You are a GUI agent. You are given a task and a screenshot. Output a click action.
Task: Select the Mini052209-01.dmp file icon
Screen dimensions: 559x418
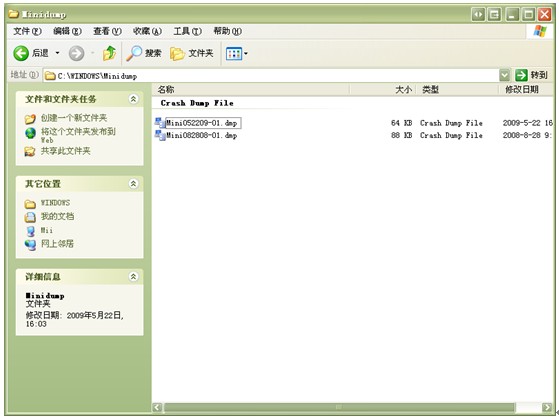click(x=160, y=123)
